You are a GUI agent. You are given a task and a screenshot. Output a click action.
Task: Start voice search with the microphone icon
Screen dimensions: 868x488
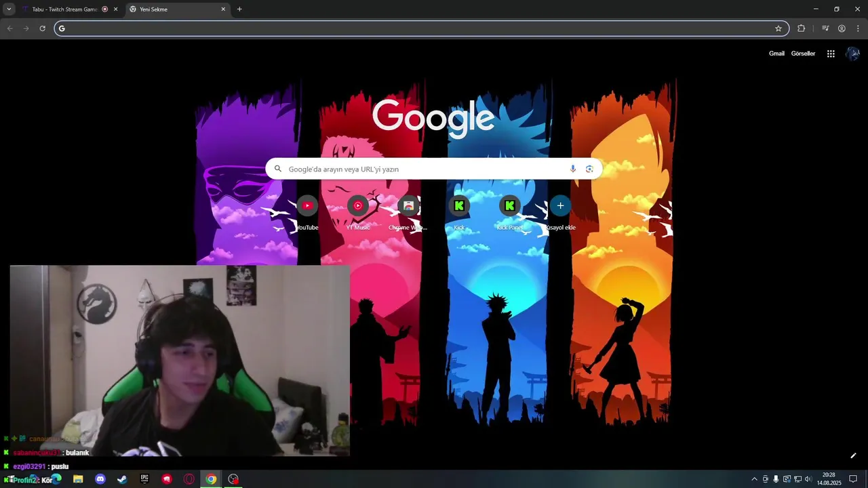(x=573, y=169)
